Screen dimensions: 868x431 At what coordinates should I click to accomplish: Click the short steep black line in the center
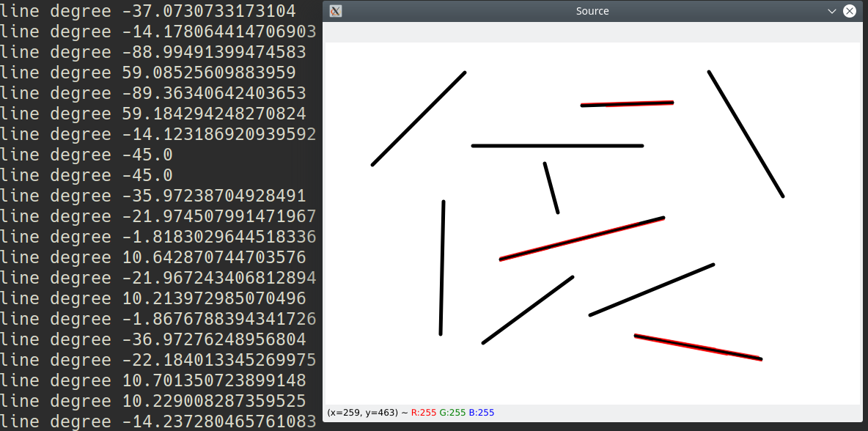551,188
